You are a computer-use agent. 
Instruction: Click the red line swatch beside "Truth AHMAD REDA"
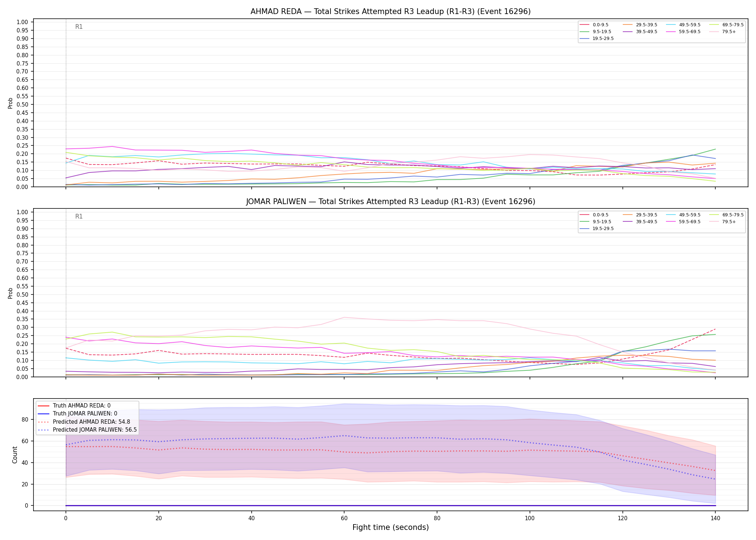[43, 406]
